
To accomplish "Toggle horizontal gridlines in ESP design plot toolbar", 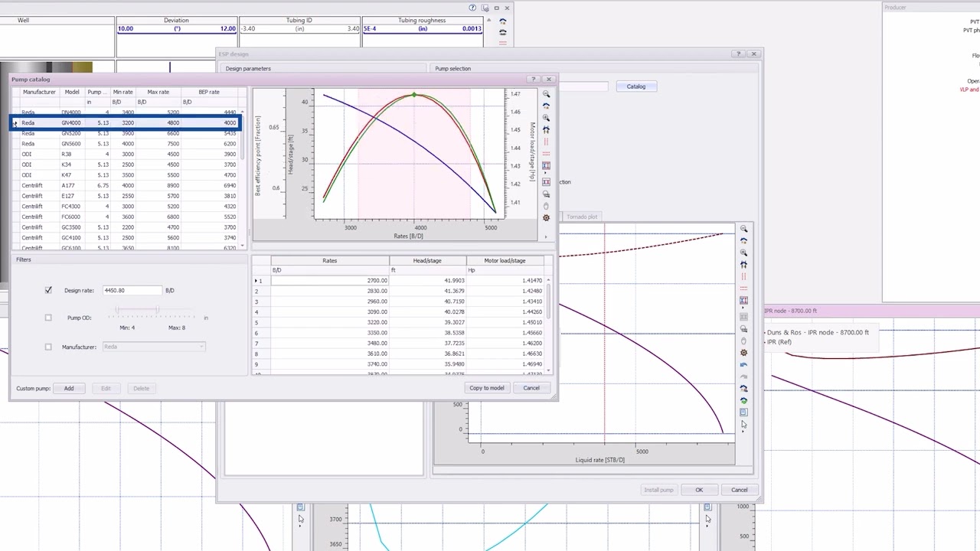I will tap(743, 287).
